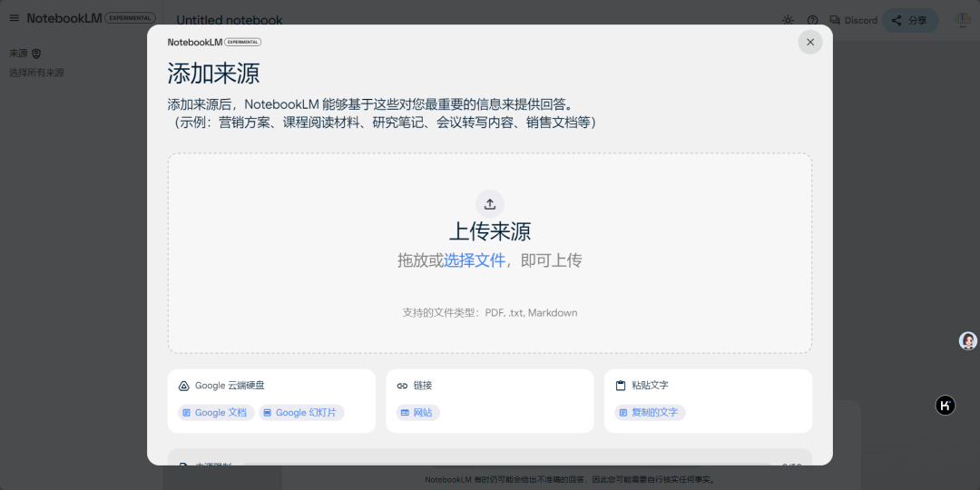980x490 pixels.
Task: Toggle the light/dark theme sun icon
Action: [x=788, y=20]
